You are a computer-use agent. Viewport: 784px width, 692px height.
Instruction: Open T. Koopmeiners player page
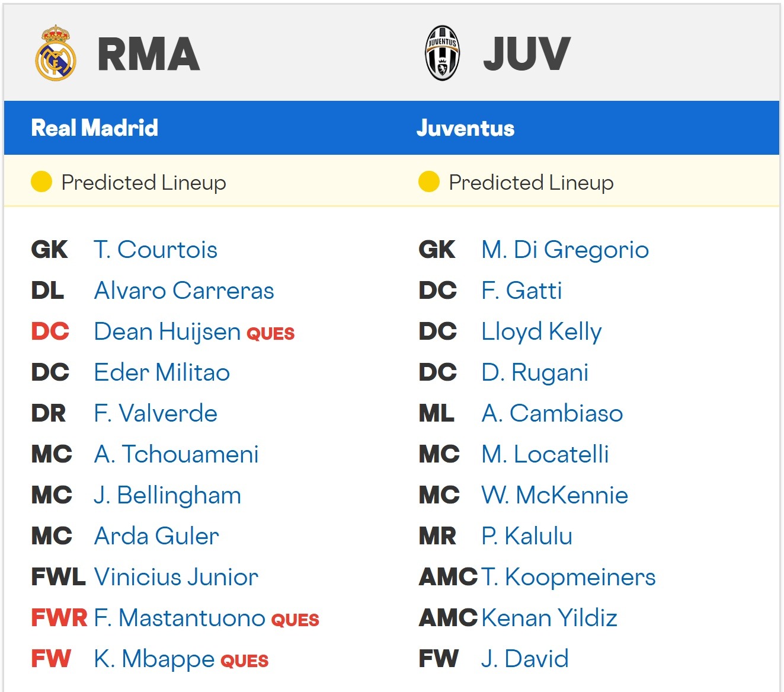(x=568, y=577)
